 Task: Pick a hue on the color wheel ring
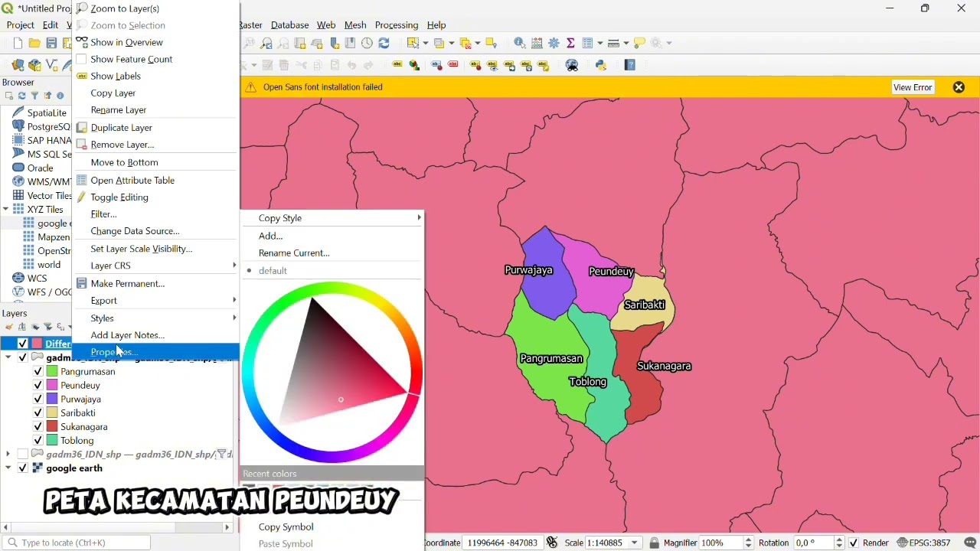(x=332, y=289)
